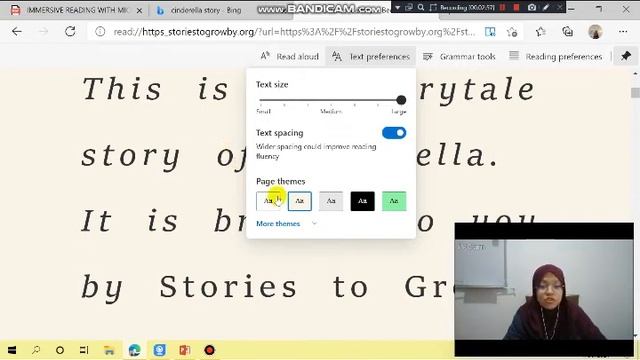Close the Text preferences menu

coord(371,56)
